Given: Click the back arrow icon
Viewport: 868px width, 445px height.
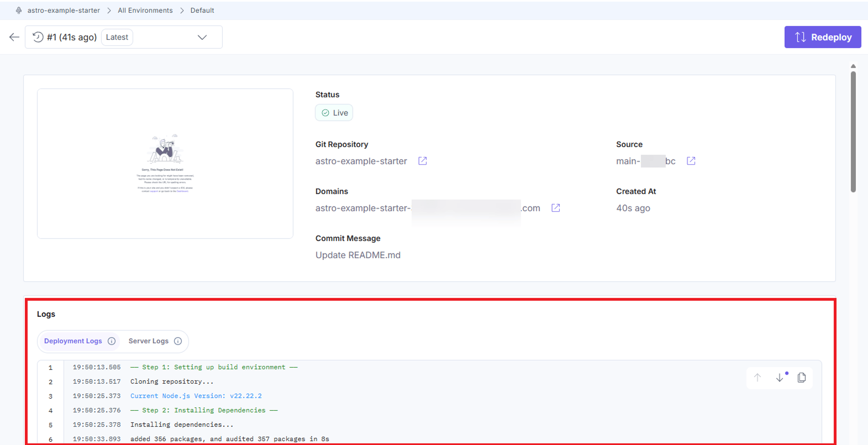Looking at the screenshot, I should [14, 37].
